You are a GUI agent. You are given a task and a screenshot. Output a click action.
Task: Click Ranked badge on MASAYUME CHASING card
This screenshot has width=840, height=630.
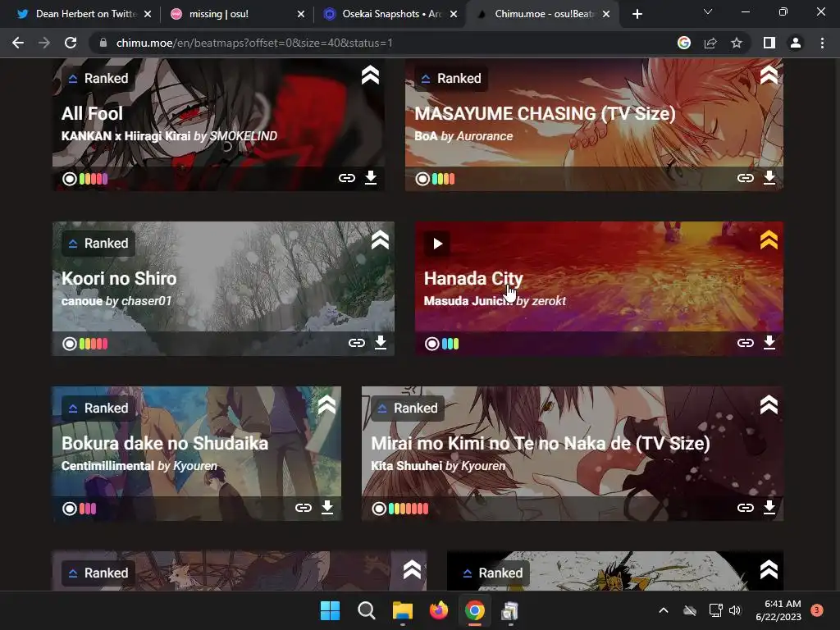[451, 79]
